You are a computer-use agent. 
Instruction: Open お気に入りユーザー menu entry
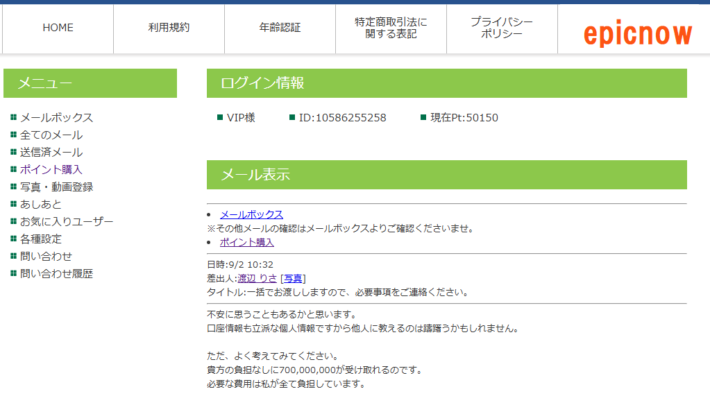click(67, 221)
